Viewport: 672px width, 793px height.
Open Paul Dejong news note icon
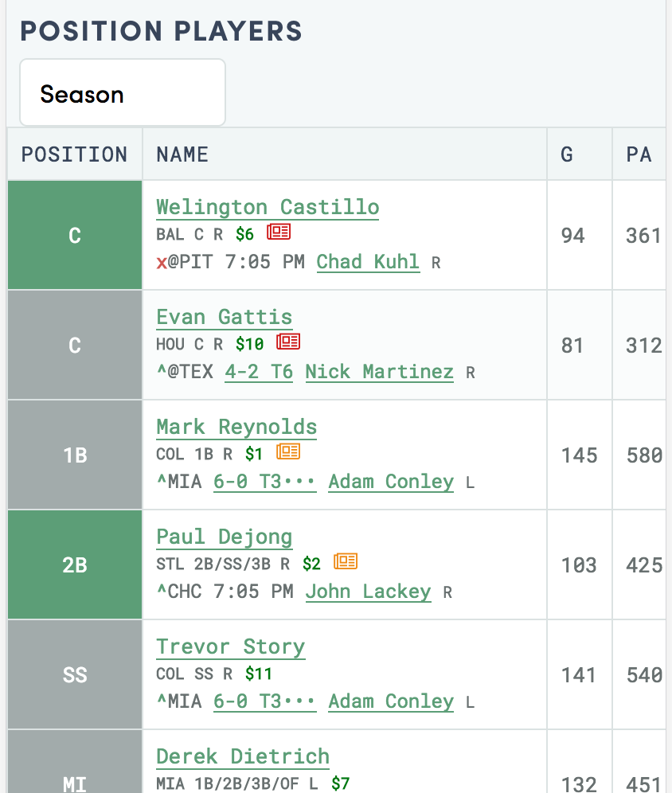pyautogui.click(x=346, y=561)
